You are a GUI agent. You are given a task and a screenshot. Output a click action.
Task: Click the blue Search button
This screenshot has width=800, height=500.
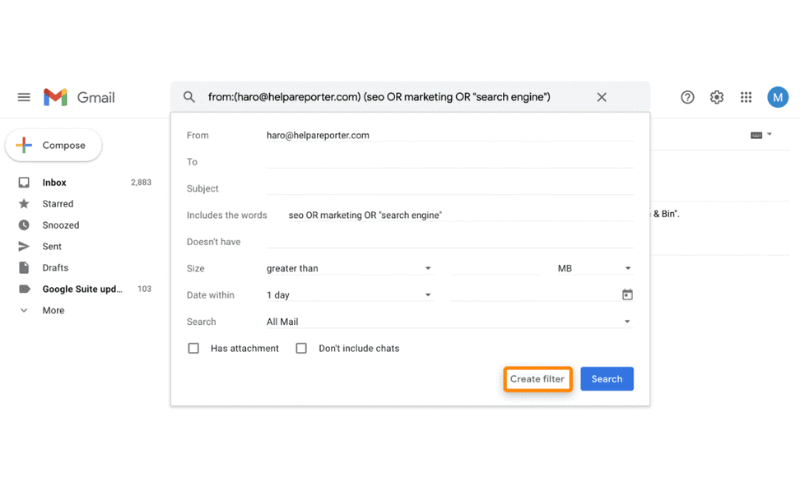pos(607,379)
